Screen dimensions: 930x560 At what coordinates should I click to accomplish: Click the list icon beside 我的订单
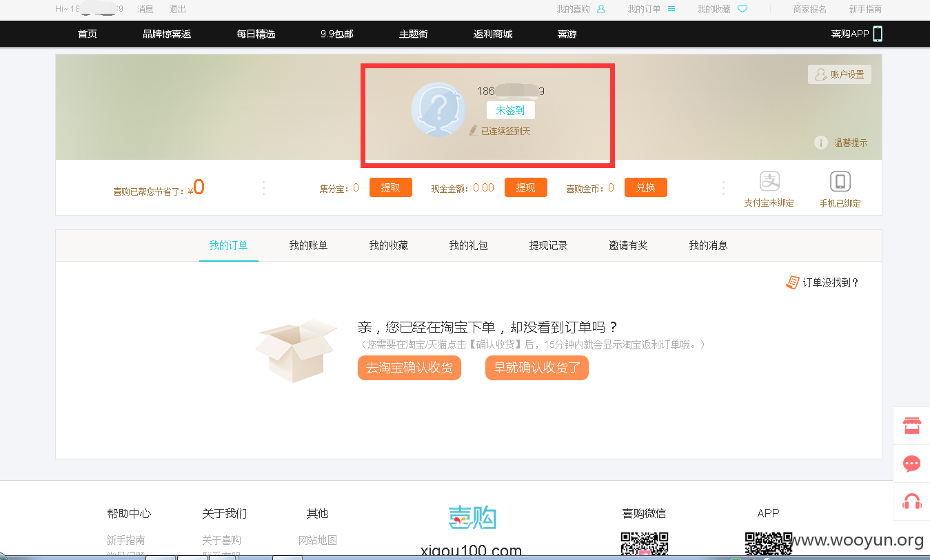(671, 9)
